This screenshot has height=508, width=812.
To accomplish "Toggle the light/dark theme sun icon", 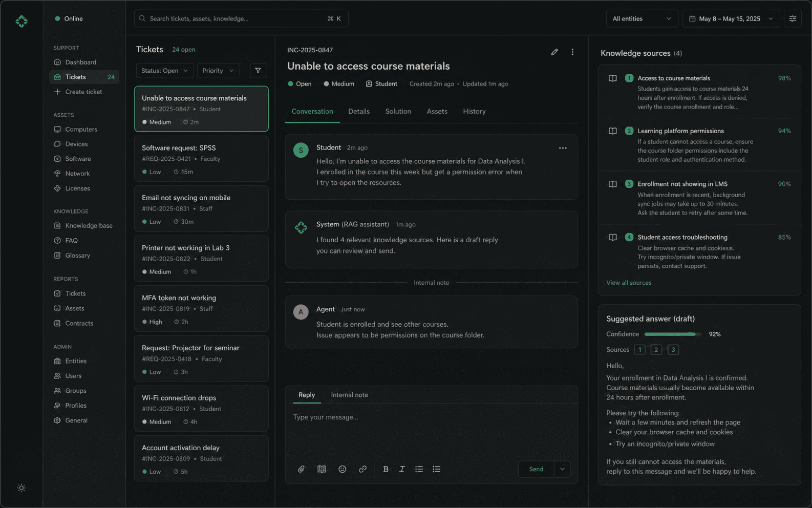I will (x=22, y=488).
